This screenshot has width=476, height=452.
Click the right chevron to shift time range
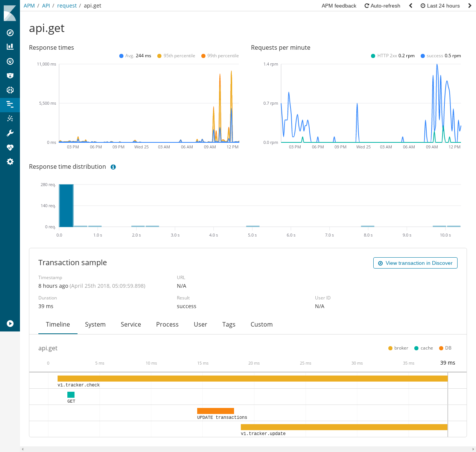click(469, 6)
